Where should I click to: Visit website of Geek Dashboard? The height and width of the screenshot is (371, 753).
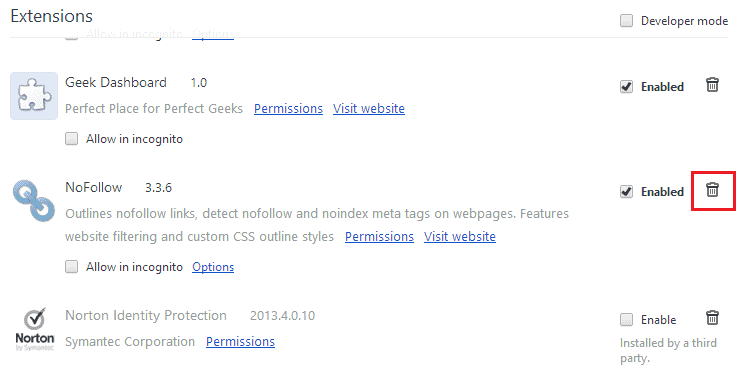pyautogui.click(x=369, y=108)
